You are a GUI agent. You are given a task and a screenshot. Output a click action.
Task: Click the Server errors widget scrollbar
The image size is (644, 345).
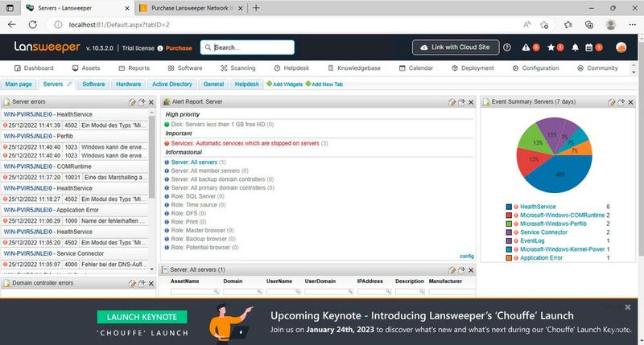tap(152, 156)
